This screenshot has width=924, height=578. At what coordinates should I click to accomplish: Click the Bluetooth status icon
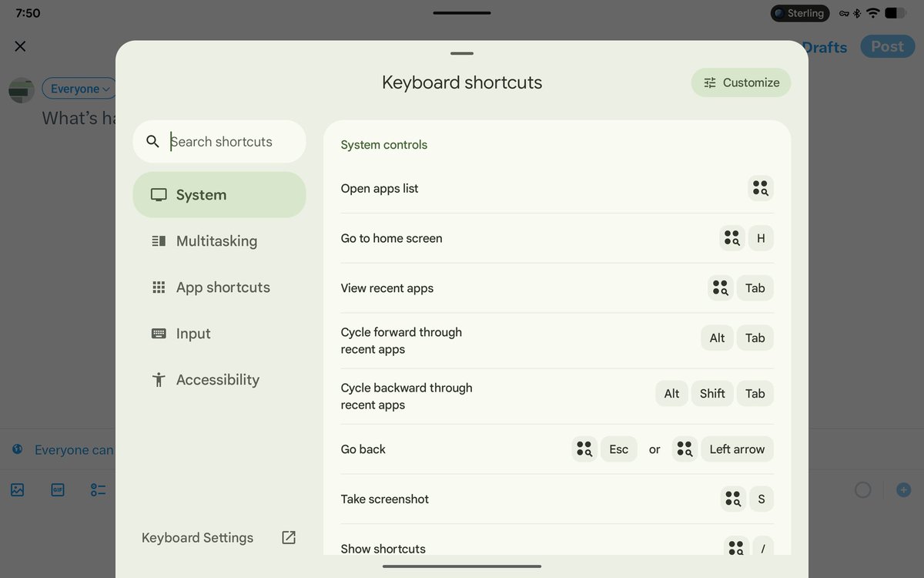(x=857, y=13)
